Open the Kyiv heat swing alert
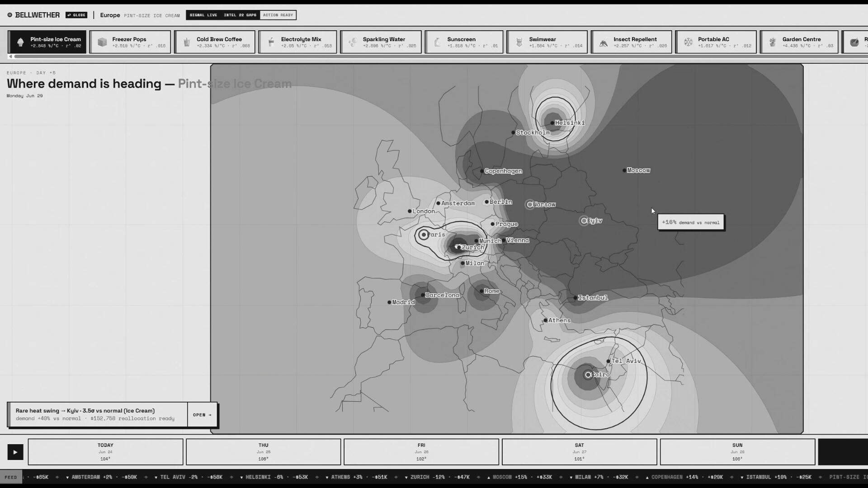Image resolution: width=868 pixels, height=488 pixels. (202, 415)
